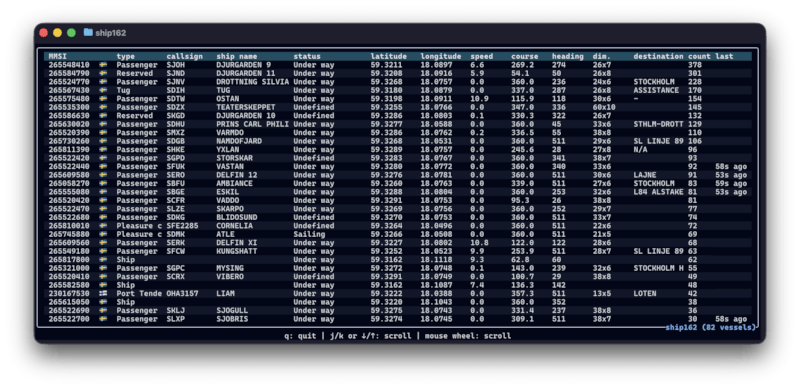Click the flag icon in NAMDOFJARD row
Screen dimensions: 800x389
click(103, 141)
